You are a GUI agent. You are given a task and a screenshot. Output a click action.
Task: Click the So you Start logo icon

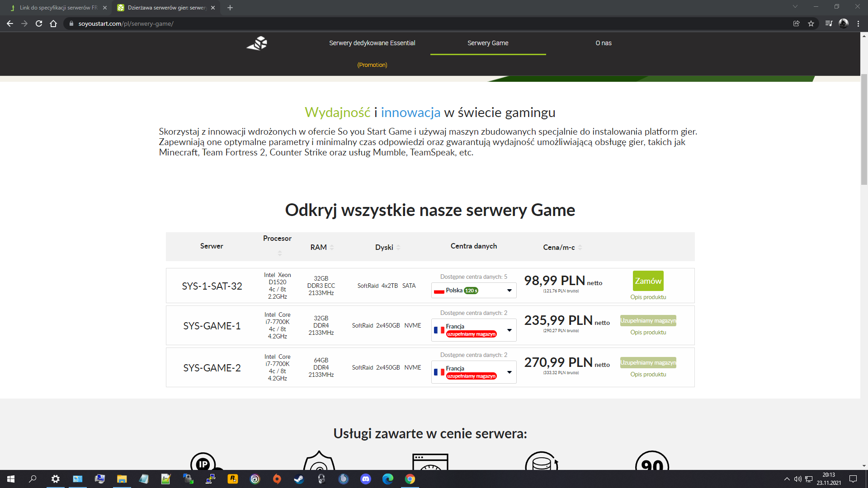257,43
